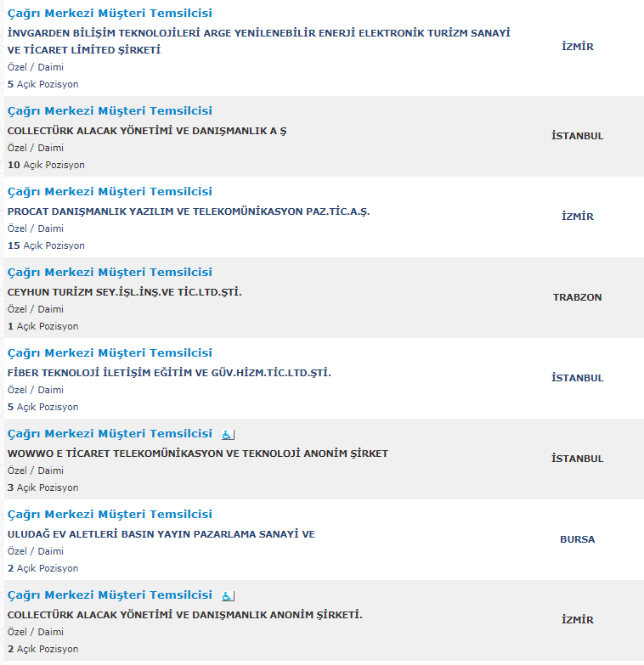
Task: Select the İNVGARDEN BİLİŞİM company name text
Action: pos(259,42)
